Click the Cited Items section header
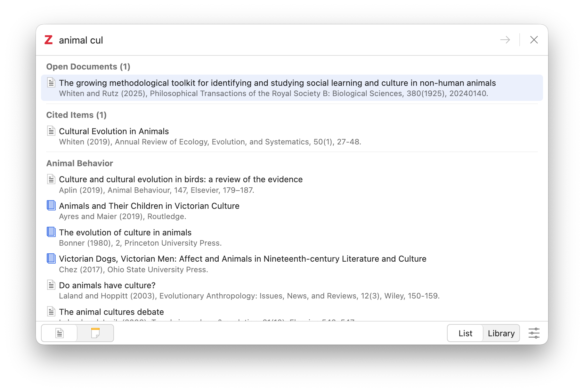 pos(76,115)
